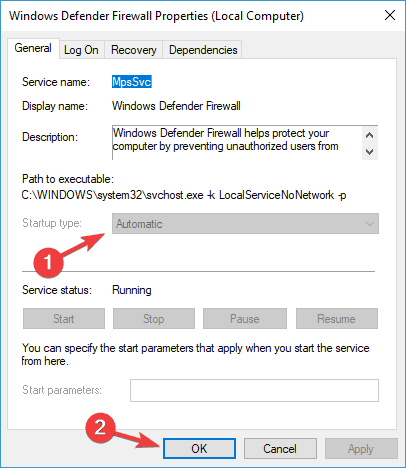Click the Pause service button
The width and height of the screenshot is (406, 468).
(x=245, y=319)
